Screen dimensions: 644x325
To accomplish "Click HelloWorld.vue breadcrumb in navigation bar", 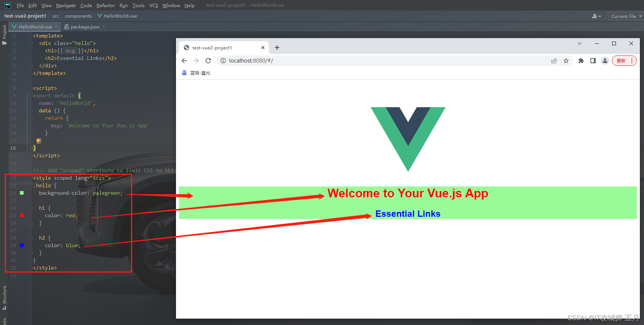I will [117, 16].
